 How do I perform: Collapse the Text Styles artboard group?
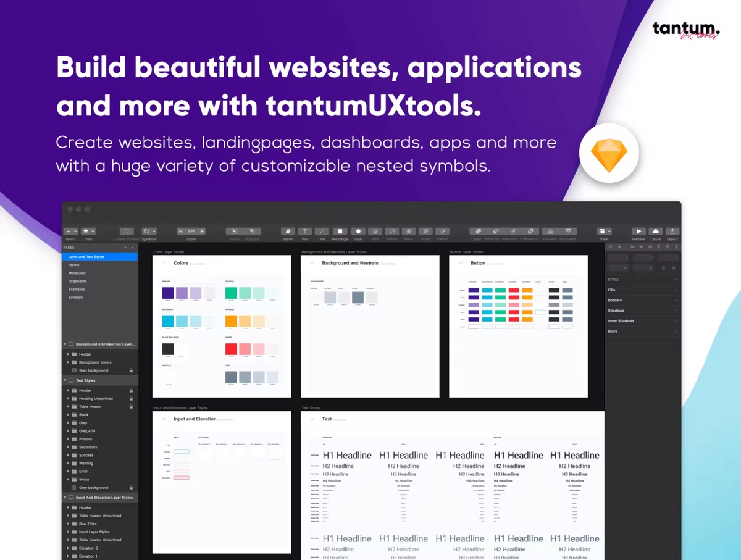[65, 381]
